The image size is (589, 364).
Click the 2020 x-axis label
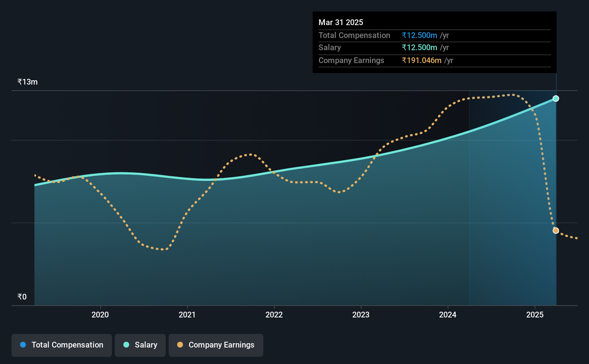100,315
